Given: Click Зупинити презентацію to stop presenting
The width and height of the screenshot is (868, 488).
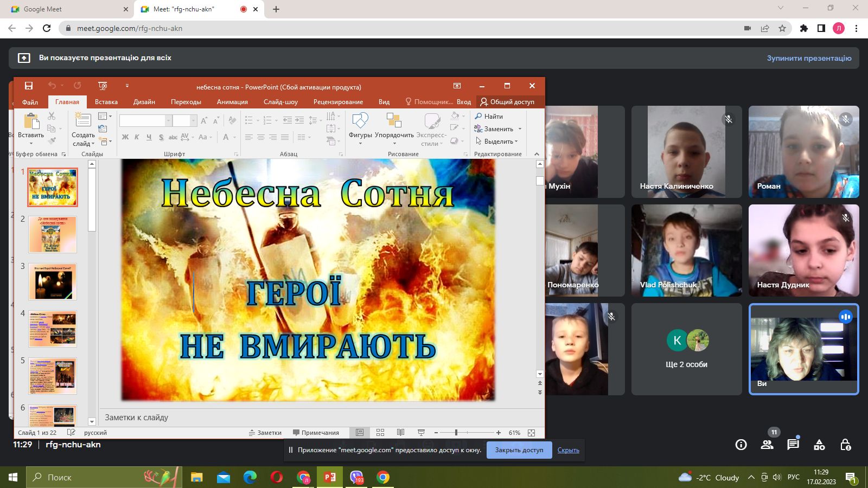Looking at the screenshot, I should pyautogui.click(x=809, y=58).
